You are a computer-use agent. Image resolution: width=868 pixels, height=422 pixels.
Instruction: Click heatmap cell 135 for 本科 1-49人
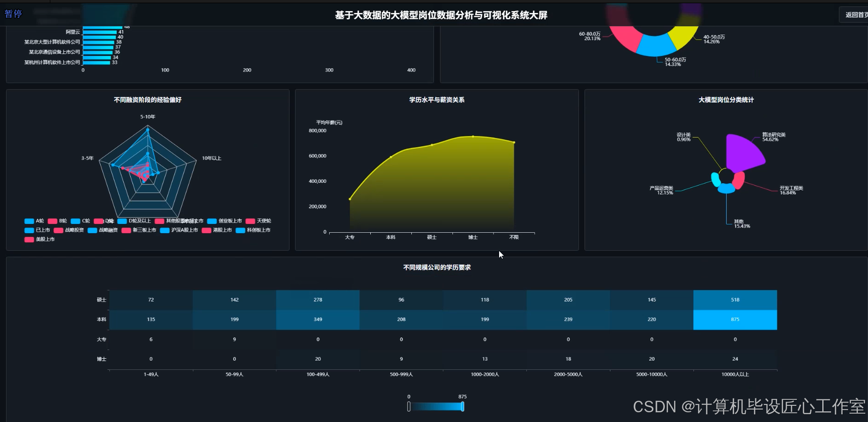point(151,320)
